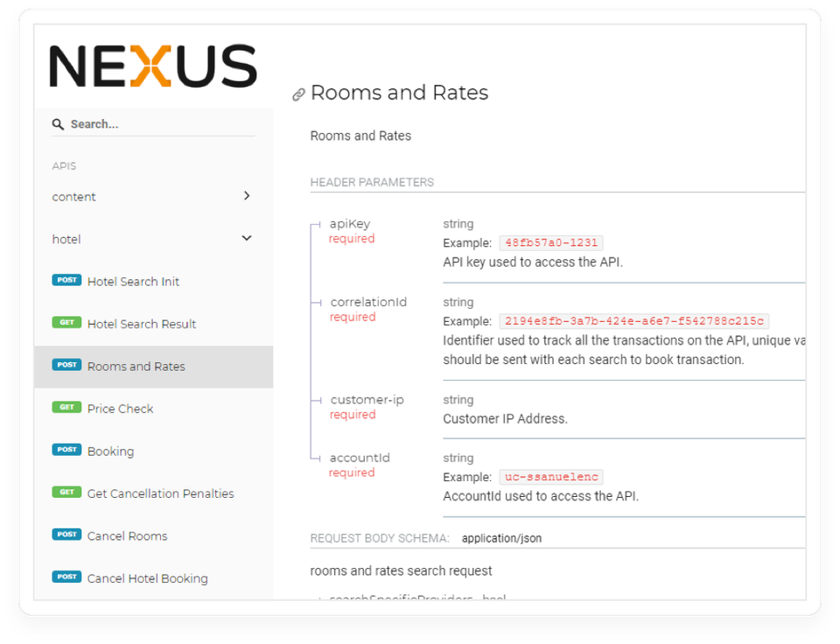The image size is (840, 644).
Task: Click the GET badge beside Get Cancellation Penalties
Action: 66,493
